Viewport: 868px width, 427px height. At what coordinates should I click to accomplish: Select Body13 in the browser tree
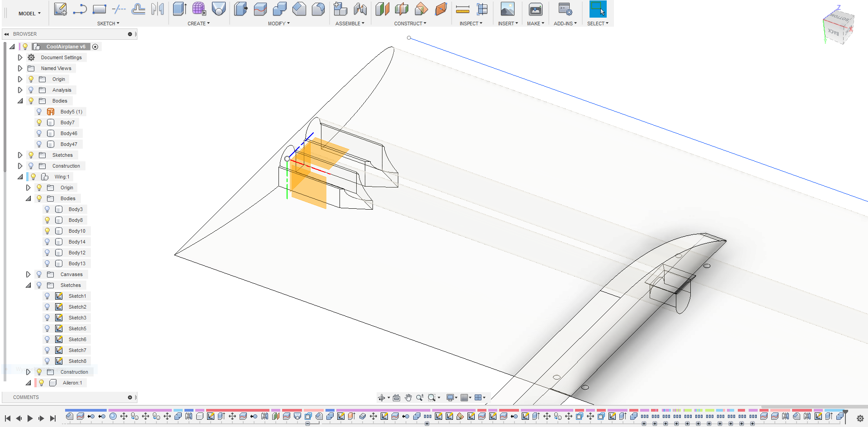(77, 263)
